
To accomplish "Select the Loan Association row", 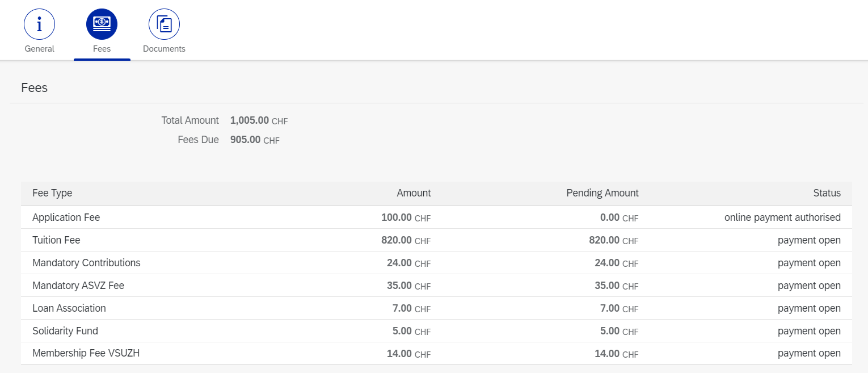I will pos(69,308).
